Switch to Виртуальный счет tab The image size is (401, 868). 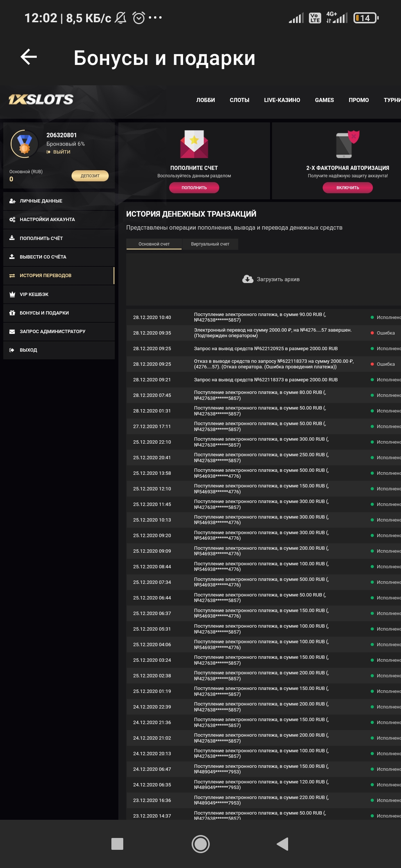210,244
